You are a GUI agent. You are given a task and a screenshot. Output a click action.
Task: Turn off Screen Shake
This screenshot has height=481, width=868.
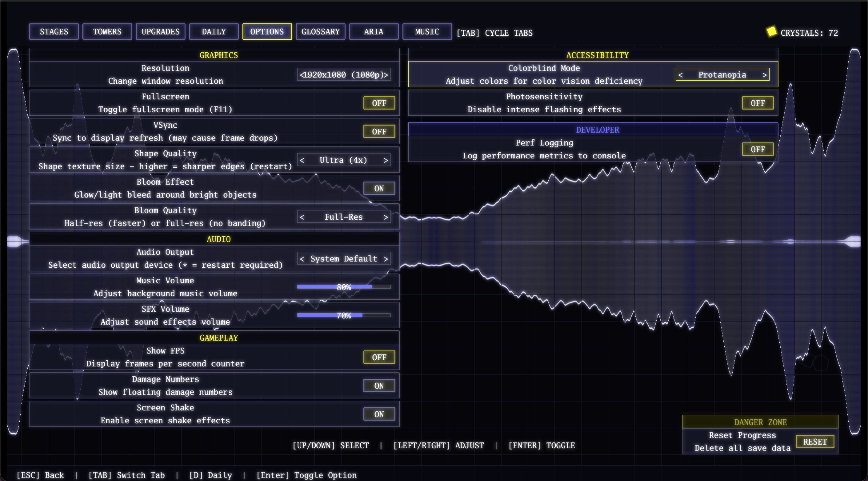coord(379,414)
